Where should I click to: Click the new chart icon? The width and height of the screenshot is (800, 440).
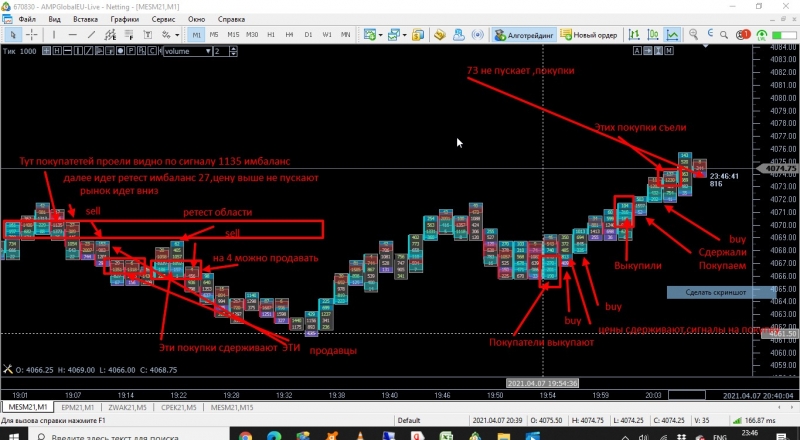(x=369, y=35)
